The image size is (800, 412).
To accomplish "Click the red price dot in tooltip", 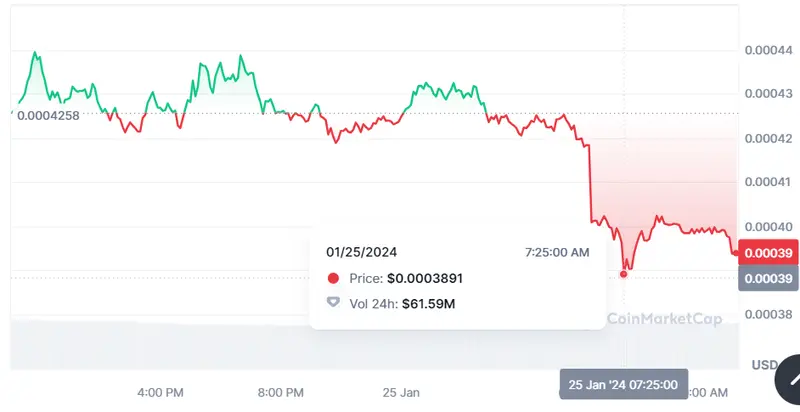I will click(x=333, y=278).
